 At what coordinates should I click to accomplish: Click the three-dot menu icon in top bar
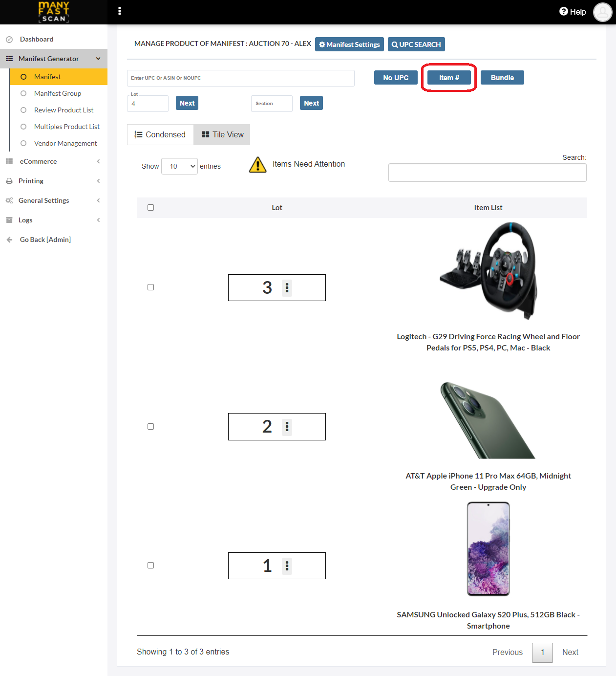tap(120, 11)
